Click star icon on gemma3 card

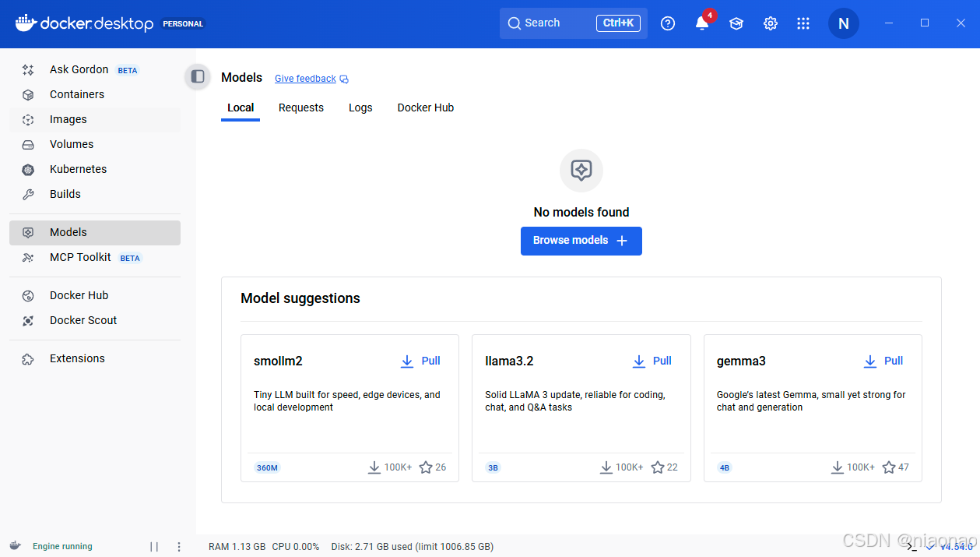889,467
